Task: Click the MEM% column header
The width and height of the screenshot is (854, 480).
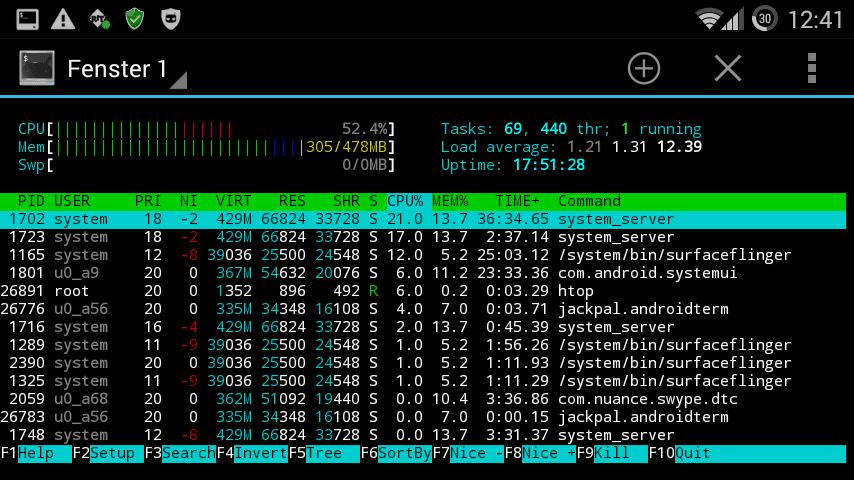Action: point(450,201)
